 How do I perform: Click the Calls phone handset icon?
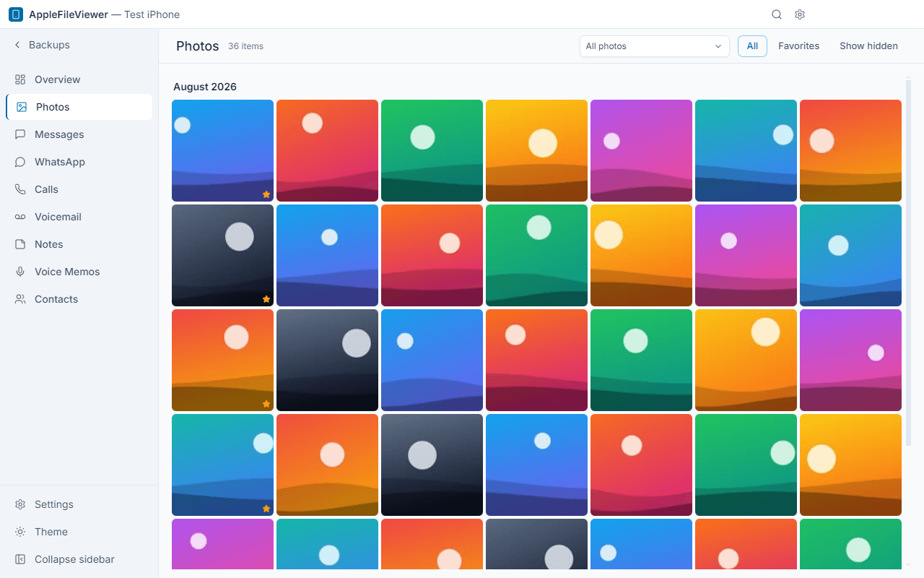20,189
